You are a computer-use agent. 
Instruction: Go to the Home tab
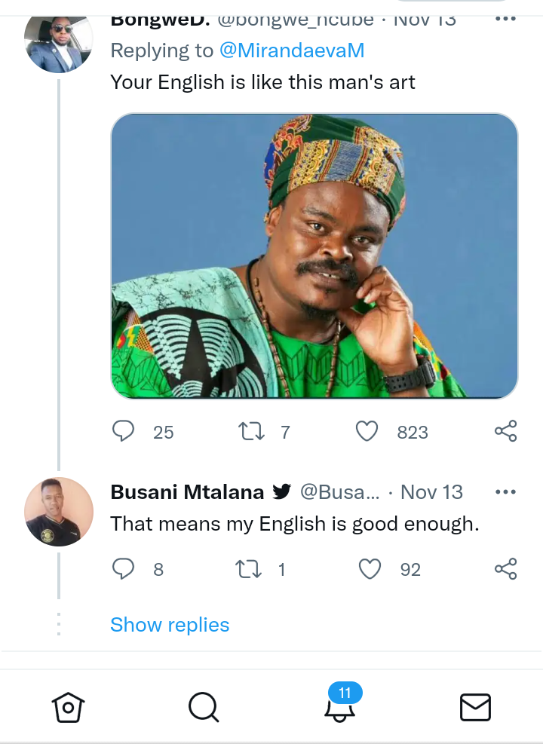pos(68,707)
